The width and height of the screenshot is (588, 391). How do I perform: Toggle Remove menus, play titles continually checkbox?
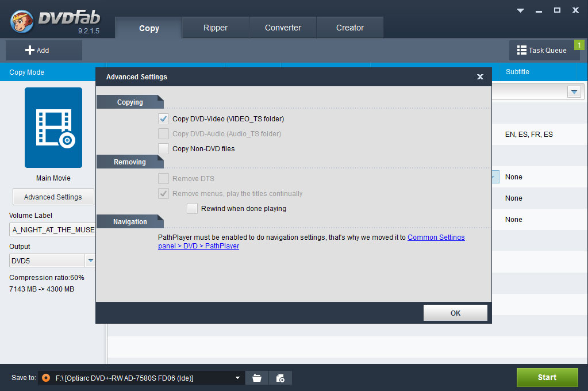click(x=163, y=194)
